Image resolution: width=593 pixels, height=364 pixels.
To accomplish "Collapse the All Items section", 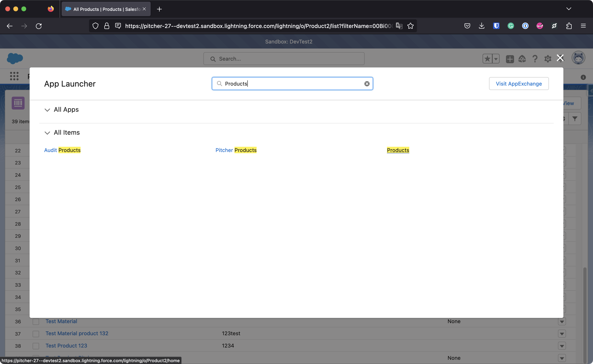I will click(47, 133).
